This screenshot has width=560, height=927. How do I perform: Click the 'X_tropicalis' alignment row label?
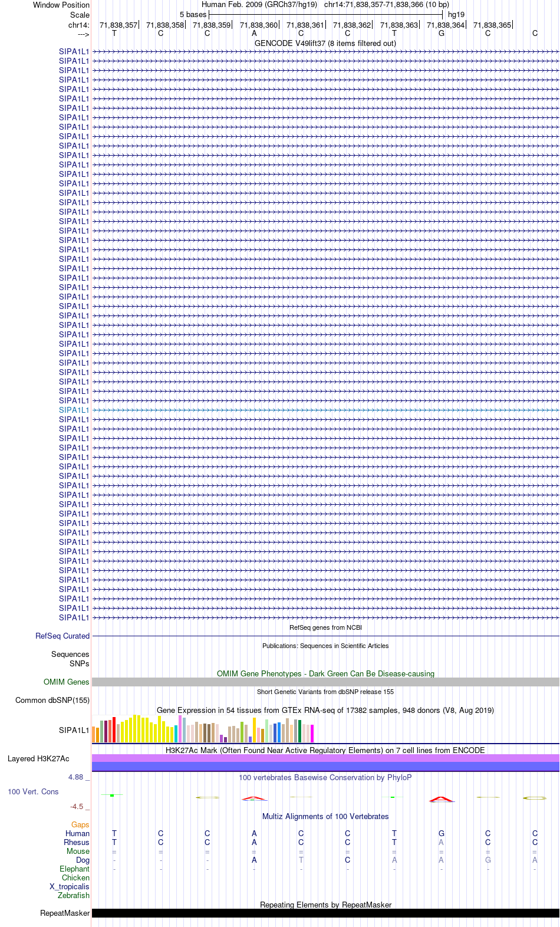[x=70, y=886]
